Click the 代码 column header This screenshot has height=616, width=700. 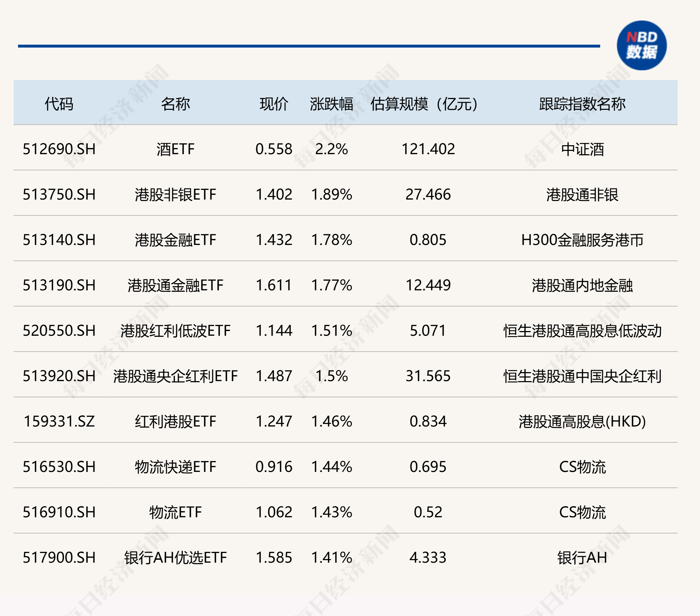coord(59,104)
